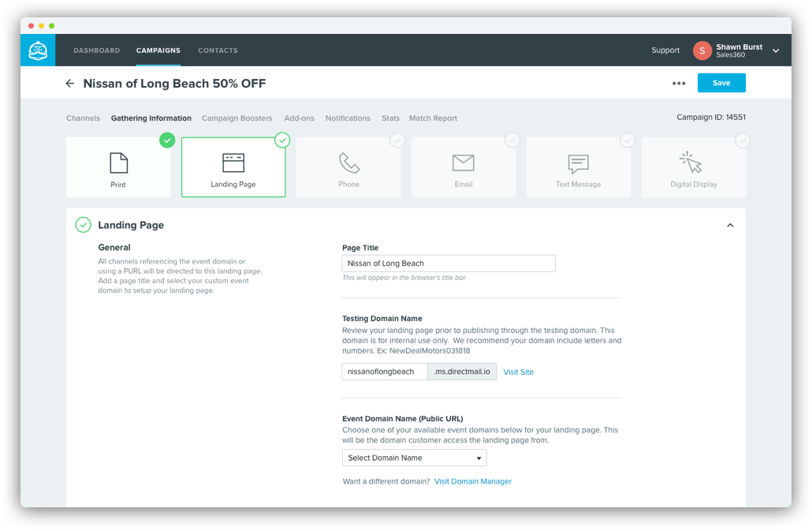Toggle the Landing Page card checkmark
Viewport: 812px width, 531px height.
[282, 140]
